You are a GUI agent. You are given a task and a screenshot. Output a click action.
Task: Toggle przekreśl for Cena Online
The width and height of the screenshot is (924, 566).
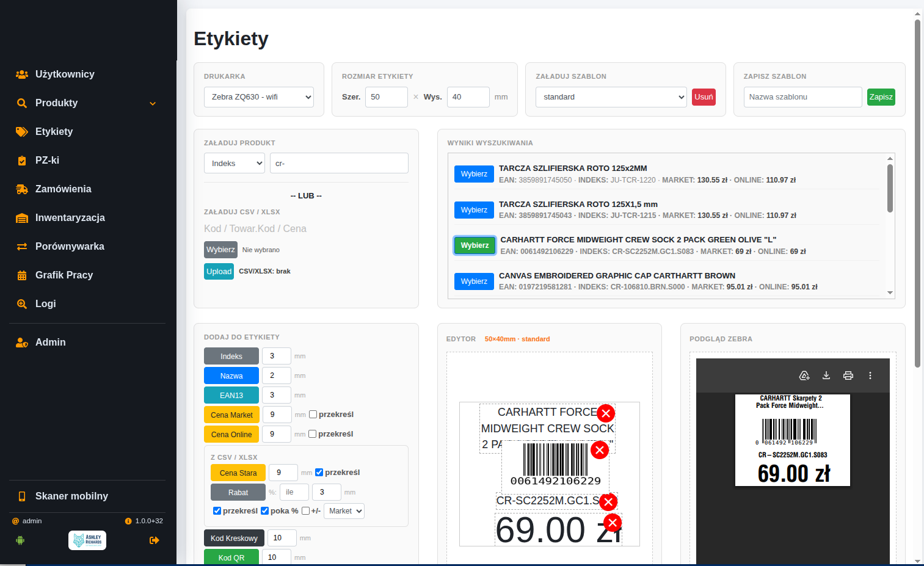[x=313, y=434]
